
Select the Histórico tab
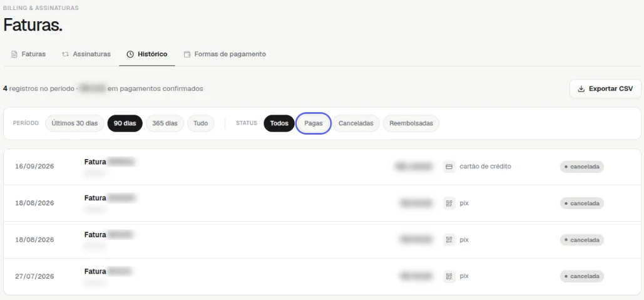point(147,54)
